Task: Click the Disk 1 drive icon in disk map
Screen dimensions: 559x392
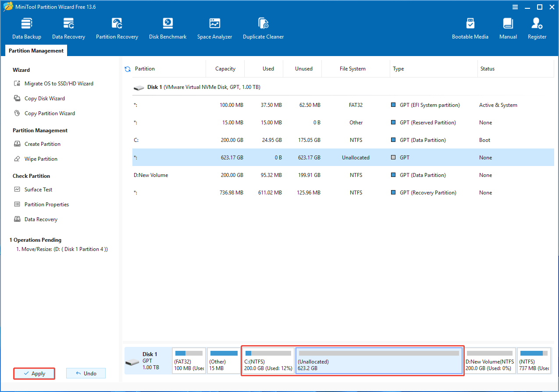Action: coord(132,362)
